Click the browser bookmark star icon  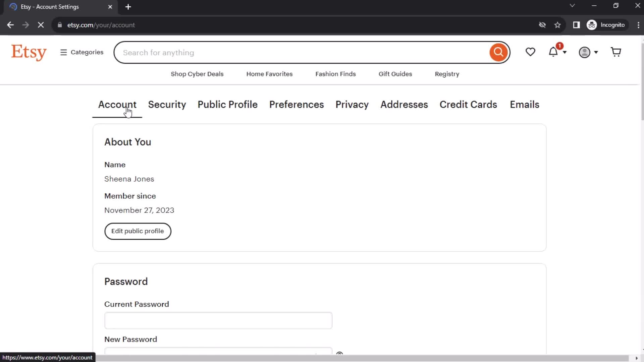(x=558, y=25)
